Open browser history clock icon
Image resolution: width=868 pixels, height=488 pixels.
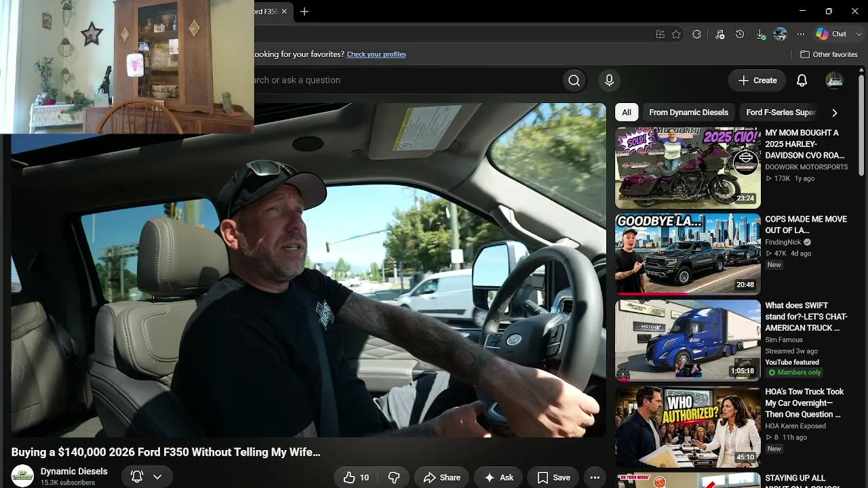coord(740,34)
